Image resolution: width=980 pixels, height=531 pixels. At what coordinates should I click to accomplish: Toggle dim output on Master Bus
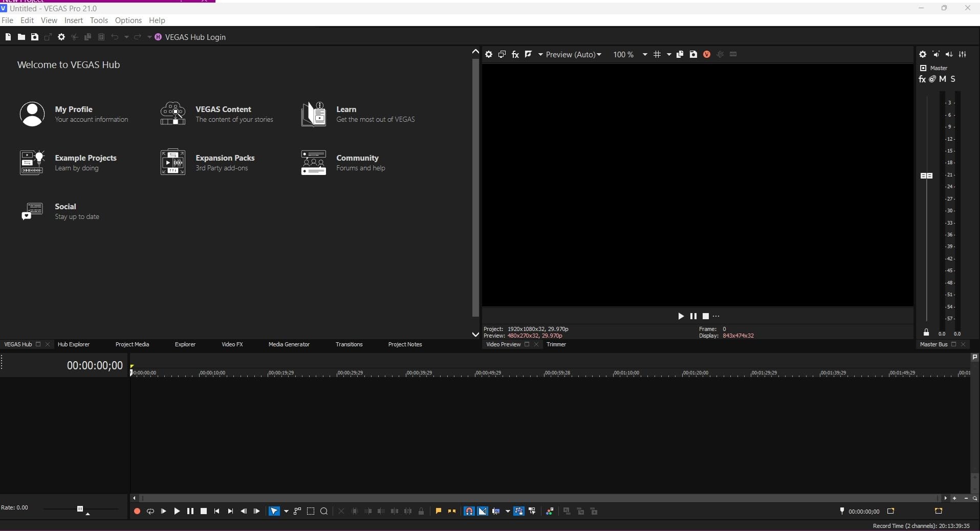(949, 54)
